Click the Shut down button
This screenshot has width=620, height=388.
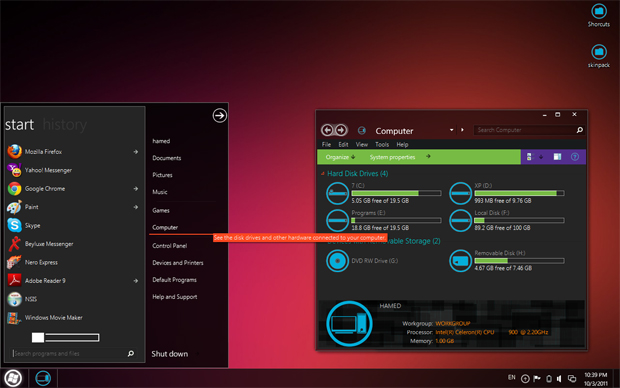coord(170,354)
